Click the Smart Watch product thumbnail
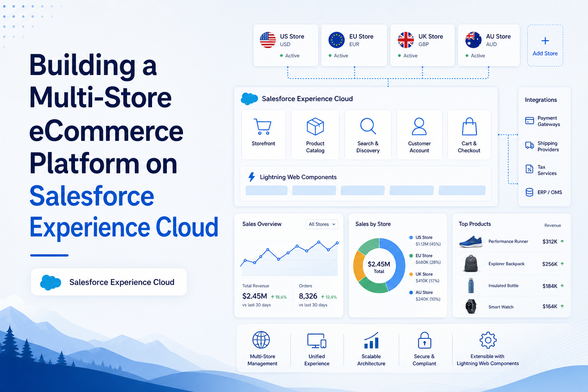 coord(471,307)
